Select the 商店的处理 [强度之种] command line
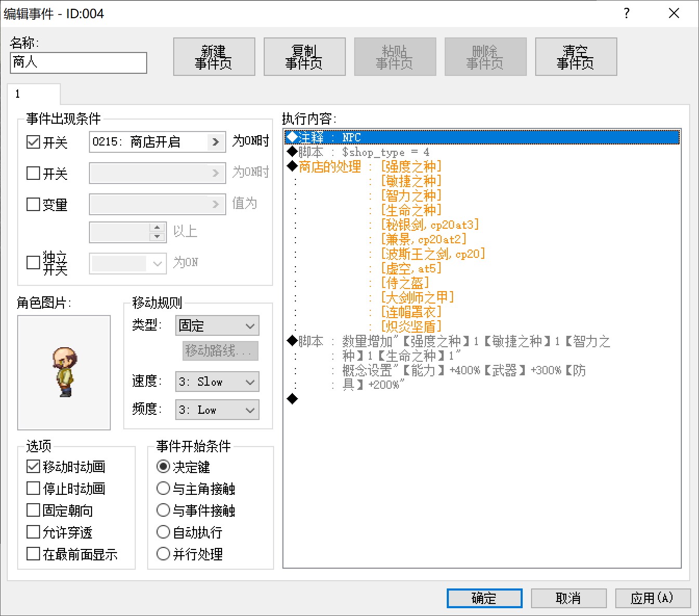Viewport: 699px width, 616px height. click(482, 166)
